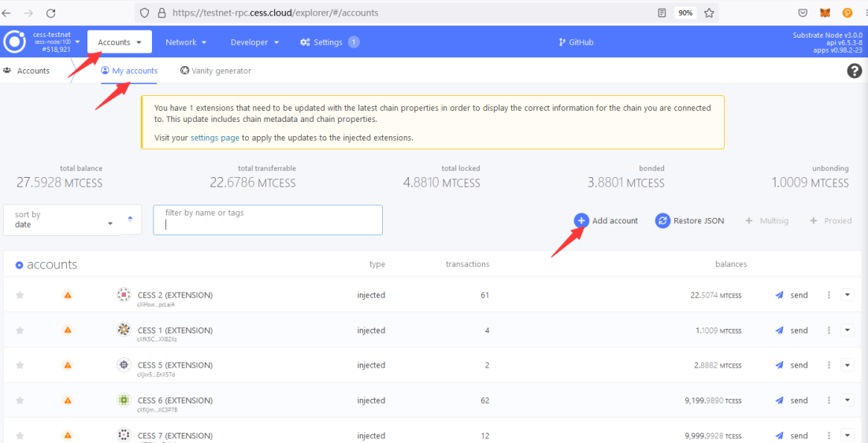Image resolution: width=868 pixels, height=443 pixels.
Task: Click the padlock site security icon
Action: tap(161, 13)
